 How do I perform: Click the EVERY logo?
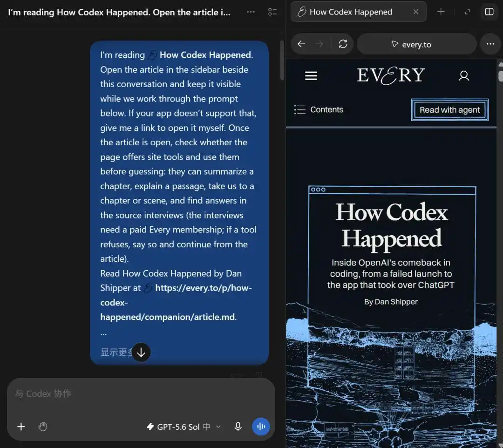coord(391,75)
